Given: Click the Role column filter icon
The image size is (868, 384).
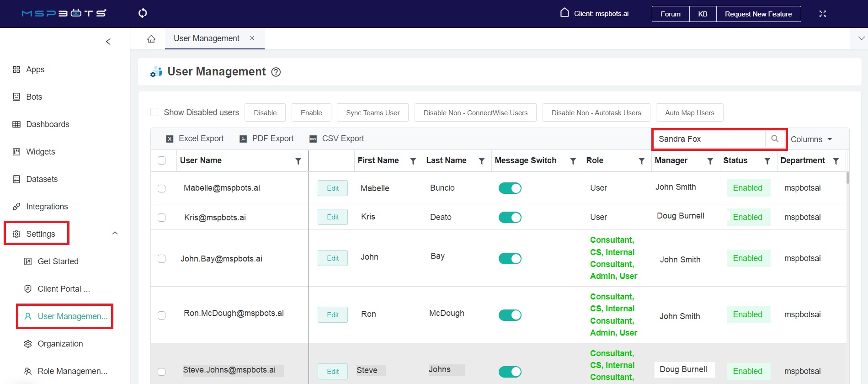Looking at the screenshot, I should click(x=641, y=161).
